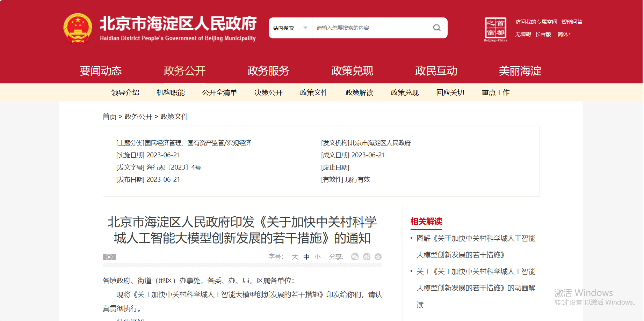Open the 首都之窗 Beijing-China logo

[495, 29]
